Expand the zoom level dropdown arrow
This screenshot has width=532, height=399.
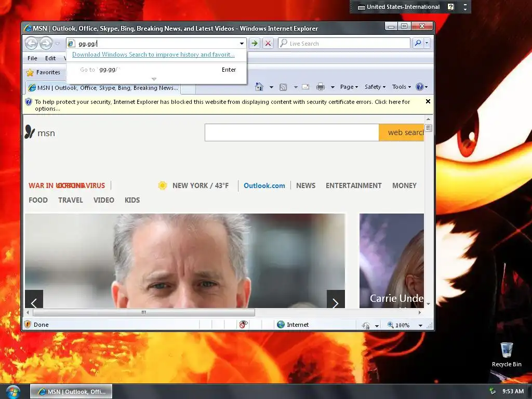coord(420,325)
